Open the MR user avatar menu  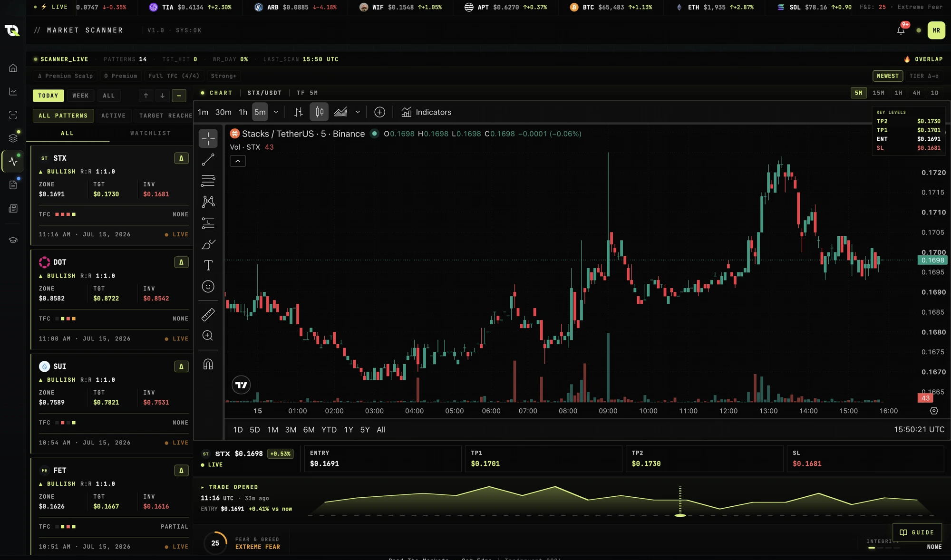pyautogui.click(x=936, y=30)
